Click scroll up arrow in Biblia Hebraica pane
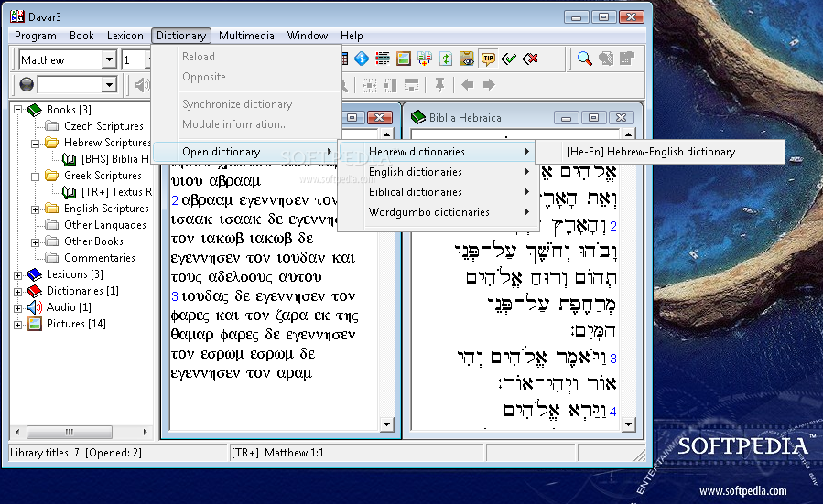This screenshot has width=823, height=504. tap(628, 134)
